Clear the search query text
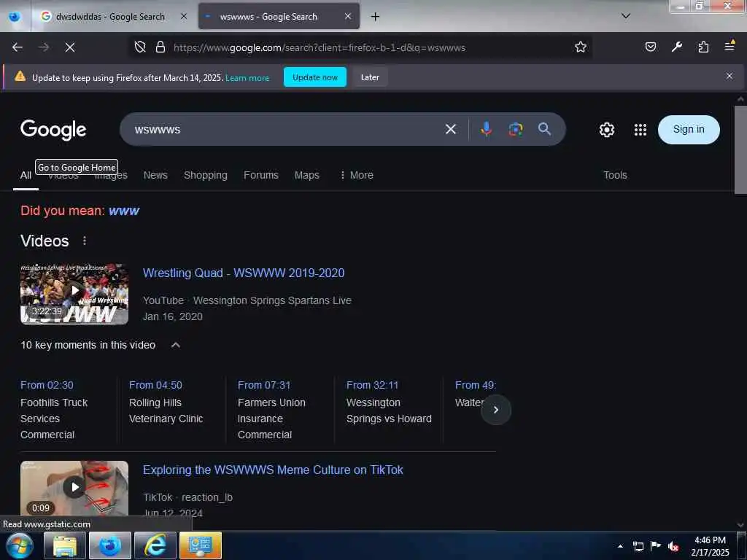 [x=451, y=129]
